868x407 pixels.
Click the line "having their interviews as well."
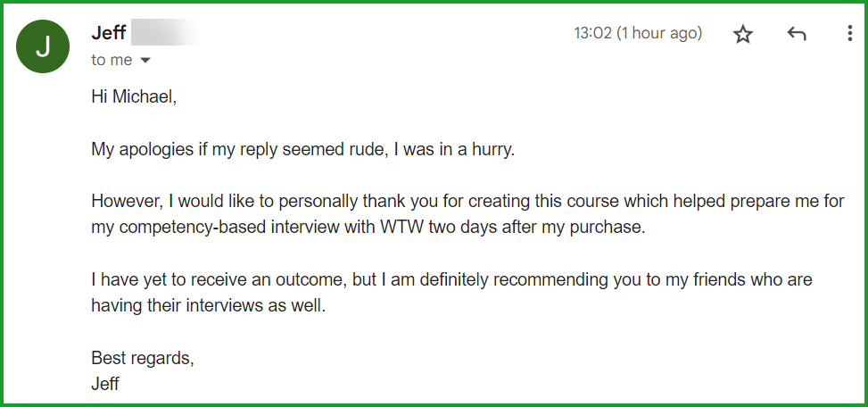pos(210,305)
